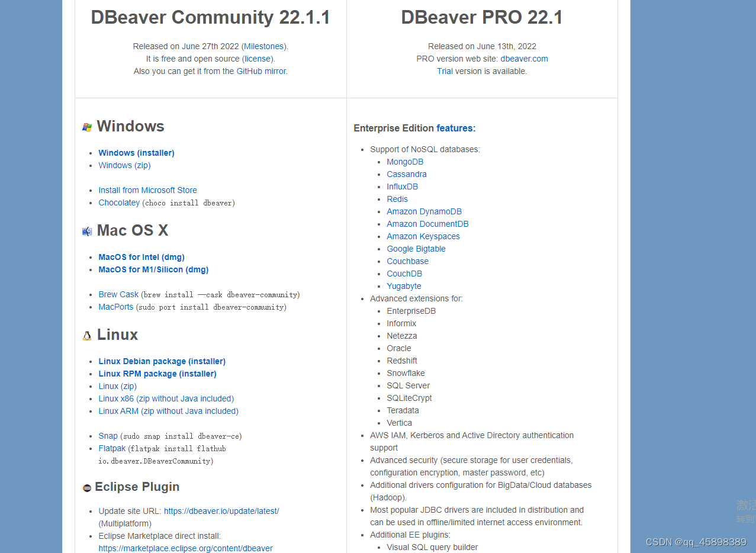Click the sudo snap install dbeaver-ce command
The image size is (756, 553).
point(181,436)
